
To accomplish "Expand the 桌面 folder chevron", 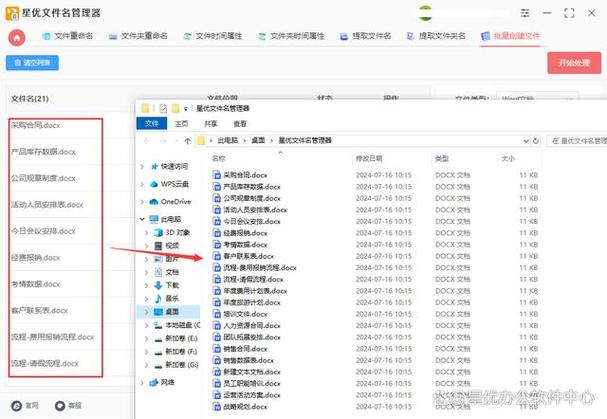I will coord(147,312).
